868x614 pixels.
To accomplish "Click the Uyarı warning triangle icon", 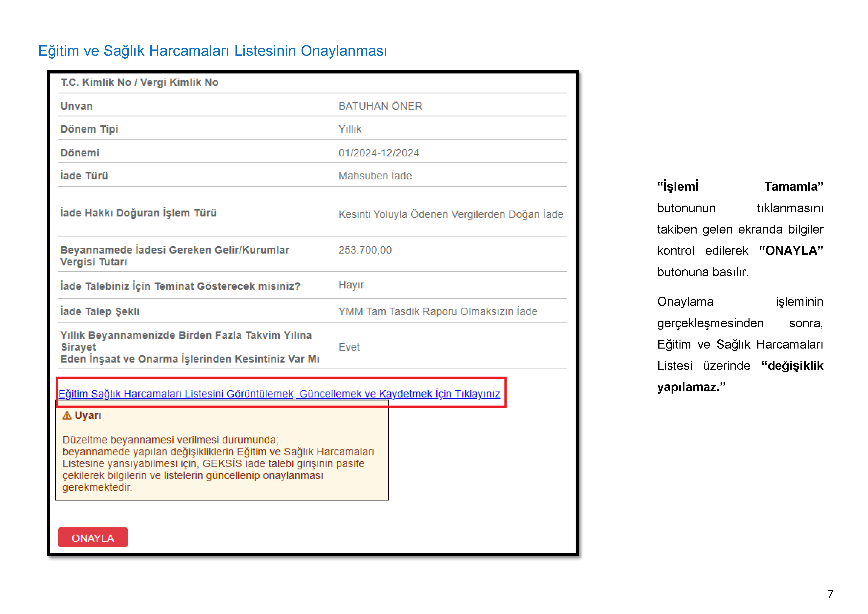I will tap(67, 416).
